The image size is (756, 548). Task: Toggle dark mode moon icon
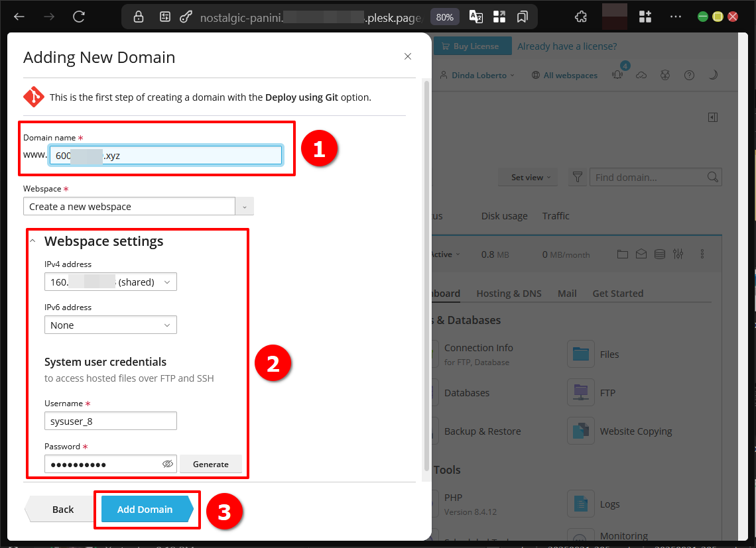713,76
